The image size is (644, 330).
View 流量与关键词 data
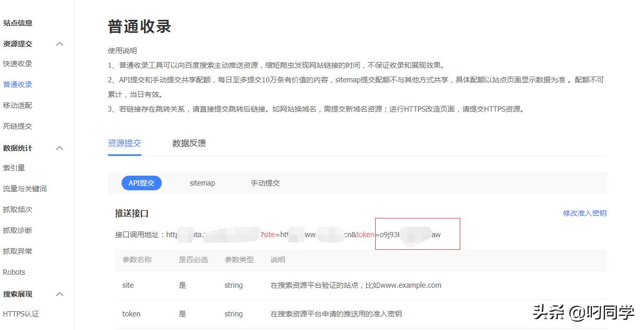pos(25,189)
